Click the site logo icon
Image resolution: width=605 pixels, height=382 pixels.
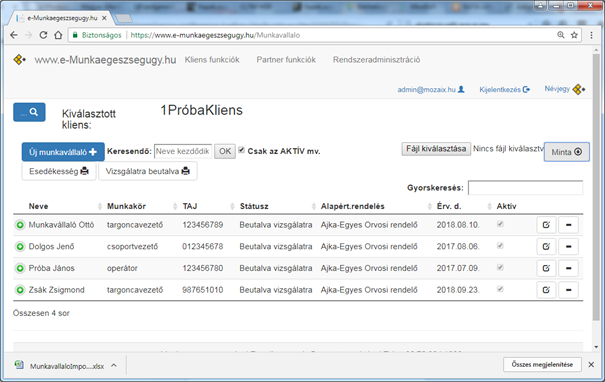(x=20, y=60)
